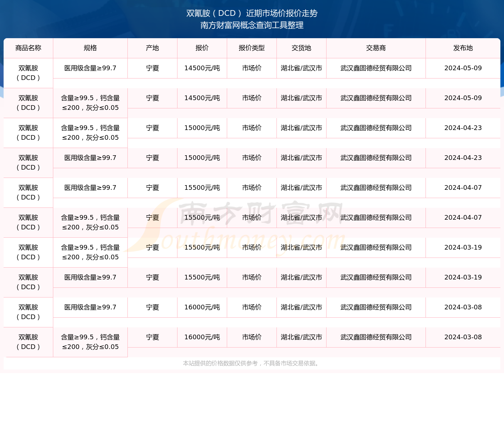Click the 规格 column header
This screenshot has width=504, height=434.
[x=90, y=48]
